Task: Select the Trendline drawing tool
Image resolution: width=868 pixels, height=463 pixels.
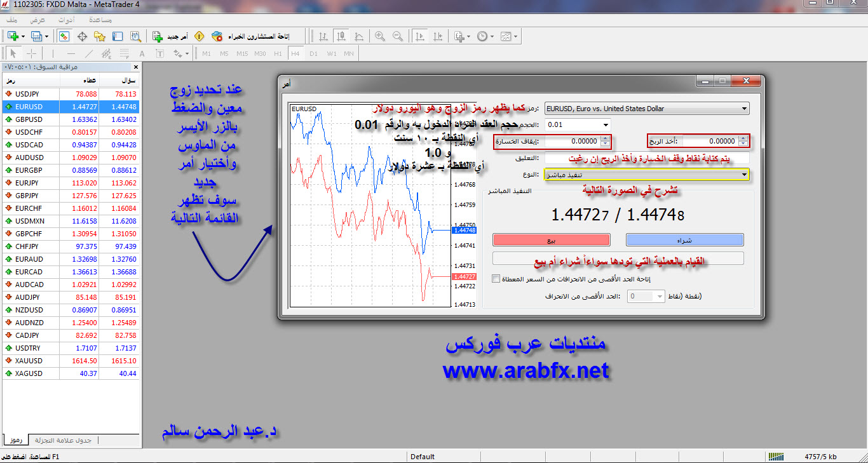Action: [x=88, y=53]
